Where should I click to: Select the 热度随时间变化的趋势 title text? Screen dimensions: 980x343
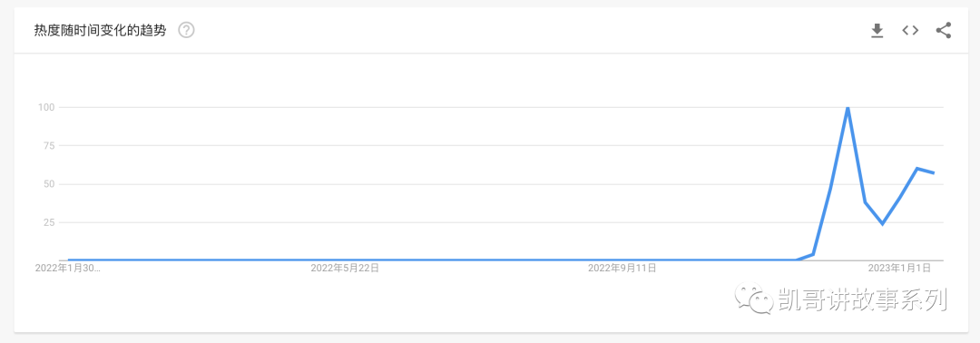coord(100,31)
